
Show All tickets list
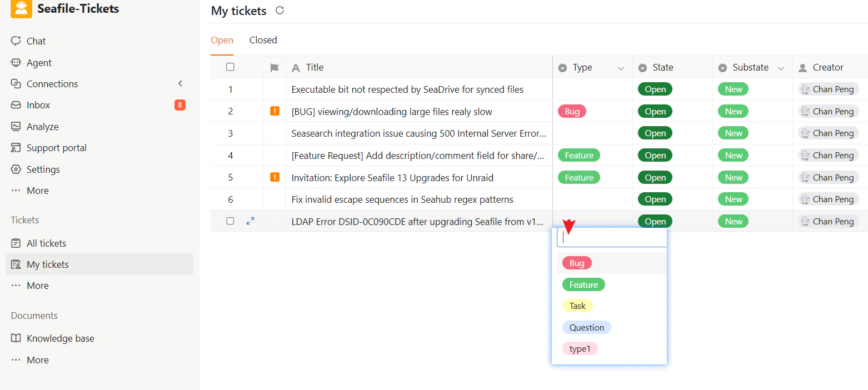pos(47,243)
